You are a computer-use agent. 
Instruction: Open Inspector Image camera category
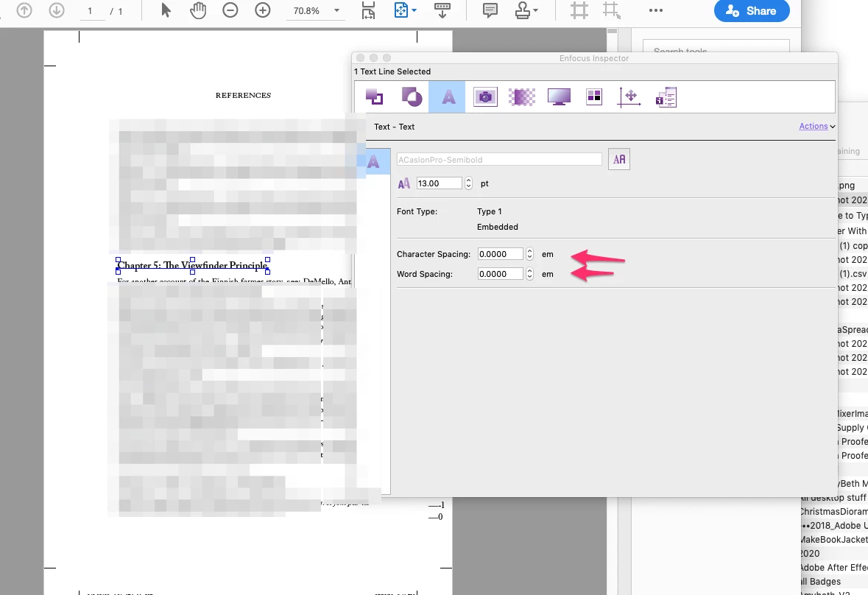point(485,97)
